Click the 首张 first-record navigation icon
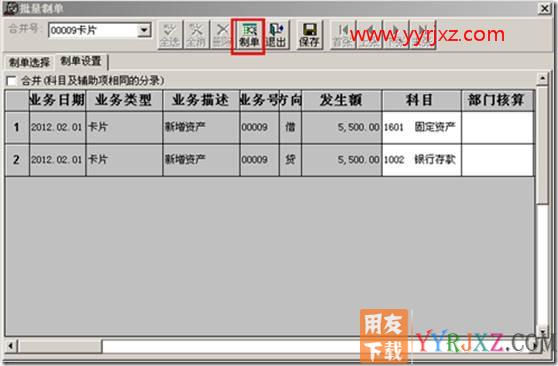Screen dimensions: 558x366 pyautogui.click(x=342, y=35)
